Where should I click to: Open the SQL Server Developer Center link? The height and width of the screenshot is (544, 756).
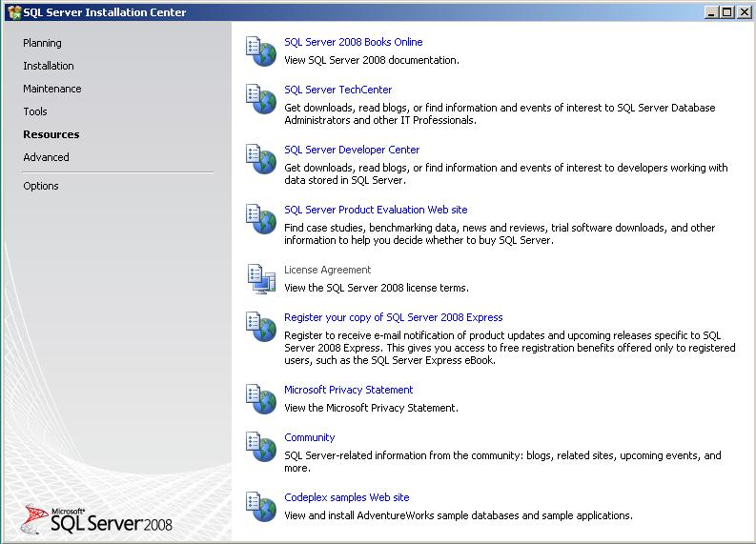[352, 150]
